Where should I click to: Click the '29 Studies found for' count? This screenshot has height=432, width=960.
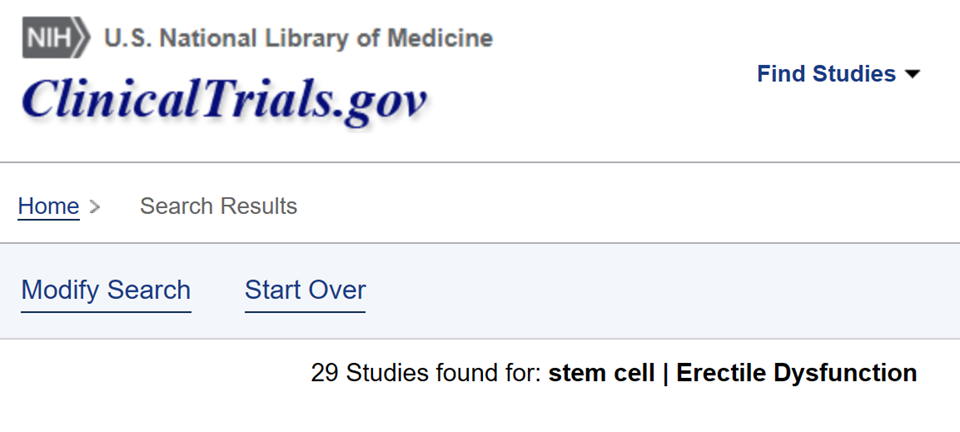426,372
